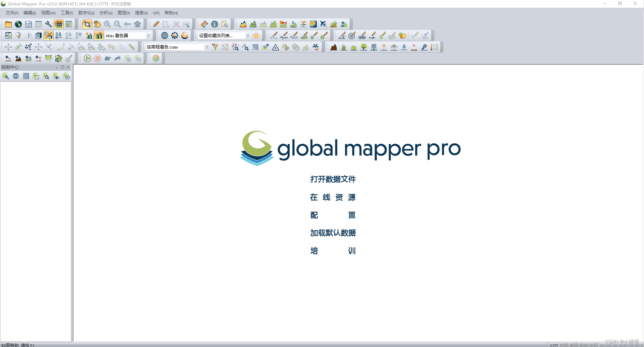
Task: Click the brown ground classification icon
Action: 334,47
